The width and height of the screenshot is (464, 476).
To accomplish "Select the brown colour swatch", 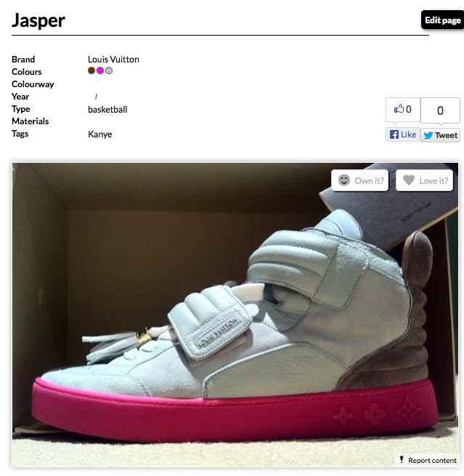I will [x=91, y=70].
